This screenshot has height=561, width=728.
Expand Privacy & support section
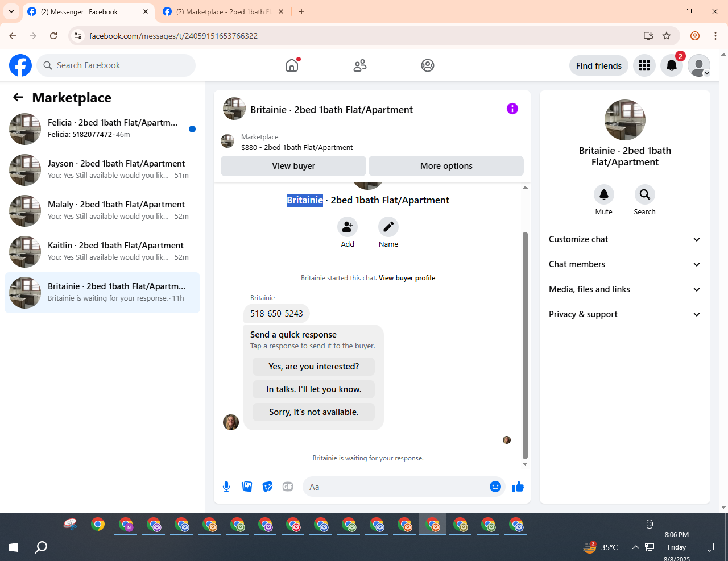[624, 314]
